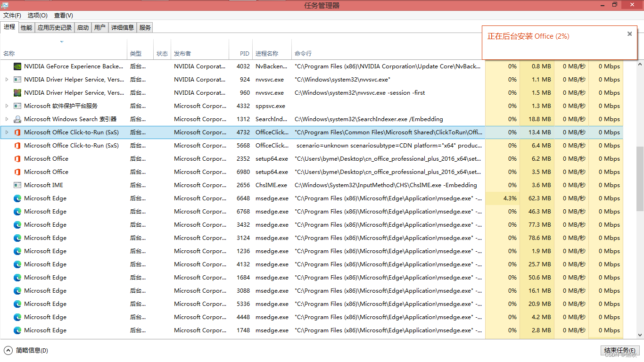Switch to the 启动 tab

[x=83, y=28]
